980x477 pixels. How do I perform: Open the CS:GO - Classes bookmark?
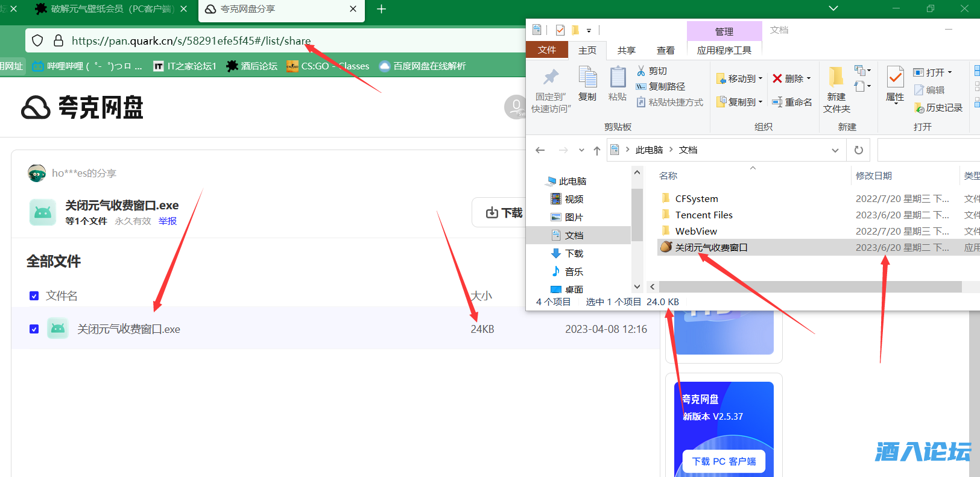coord(328,66)
